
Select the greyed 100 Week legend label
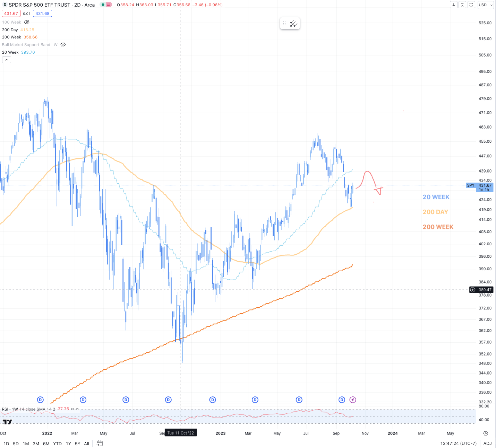click(x=11, y=22)
